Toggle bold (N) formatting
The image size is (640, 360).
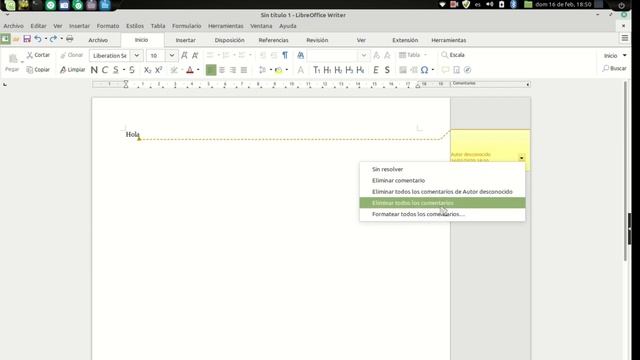(94, 70)
